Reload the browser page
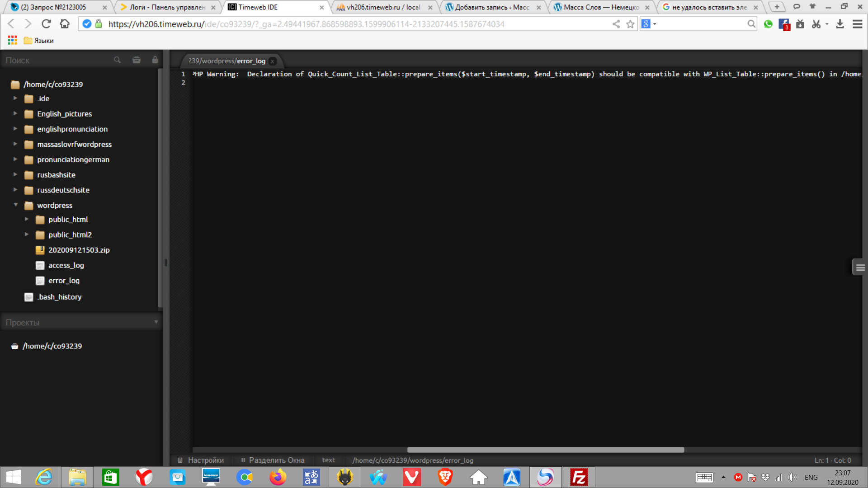 (x=46, y=24)
